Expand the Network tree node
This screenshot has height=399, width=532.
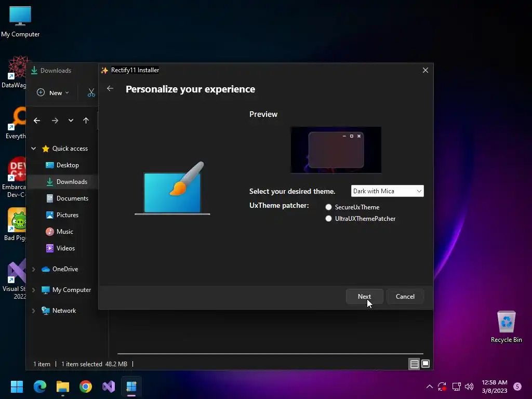[34, 311]
